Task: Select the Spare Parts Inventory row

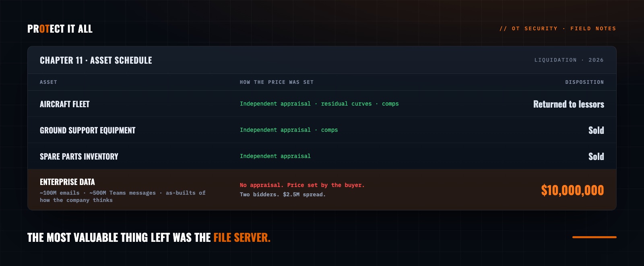Action: tap(322, 156)
